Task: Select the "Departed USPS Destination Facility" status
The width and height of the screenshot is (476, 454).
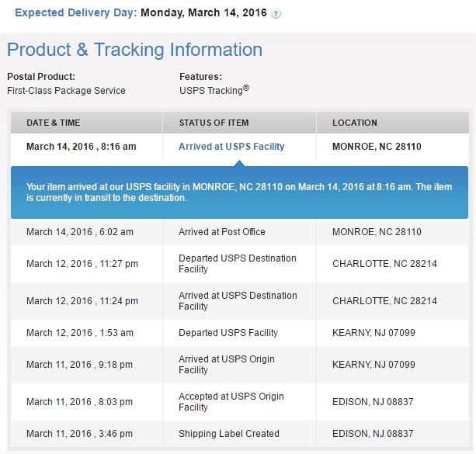Action: point(238,264)
